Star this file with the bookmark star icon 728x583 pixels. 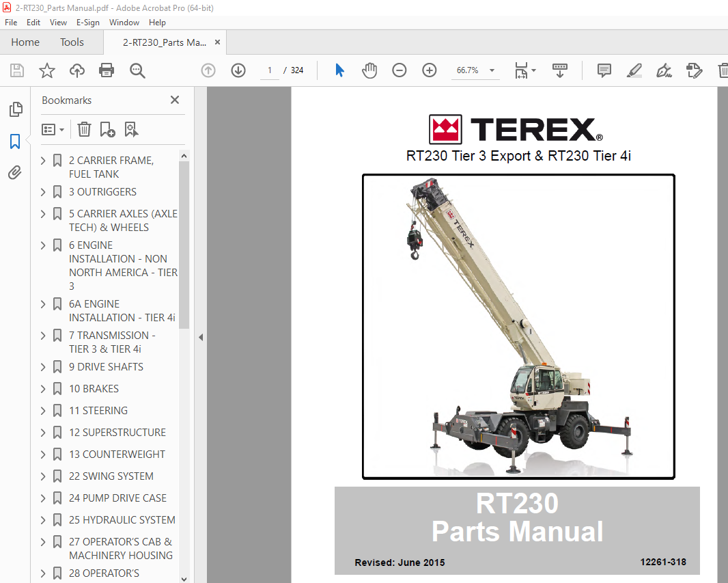point(46,70)
